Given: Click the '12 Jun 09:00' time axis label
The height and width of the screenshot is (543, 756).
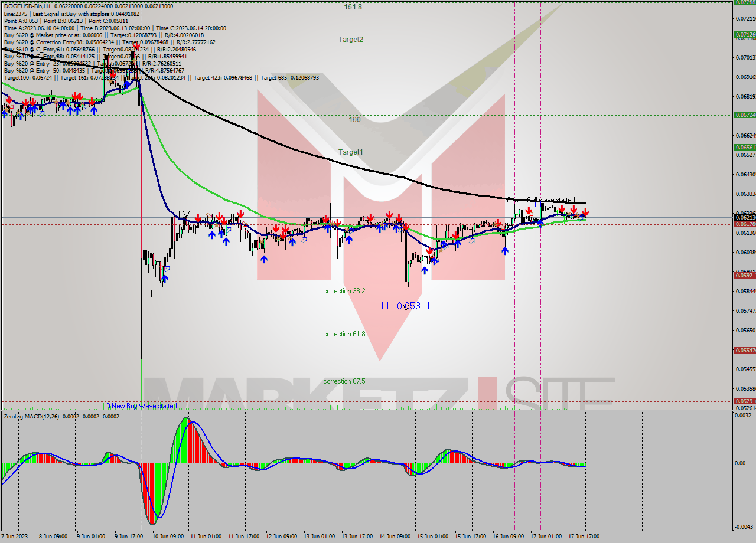Looking at the screenshot, I should coord(281,537).
